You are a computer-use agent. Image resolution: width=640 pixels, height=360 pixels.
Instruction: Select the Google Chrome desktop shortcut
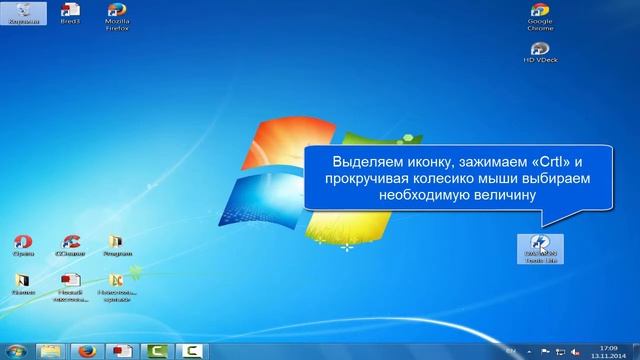(x=540, y=17)
